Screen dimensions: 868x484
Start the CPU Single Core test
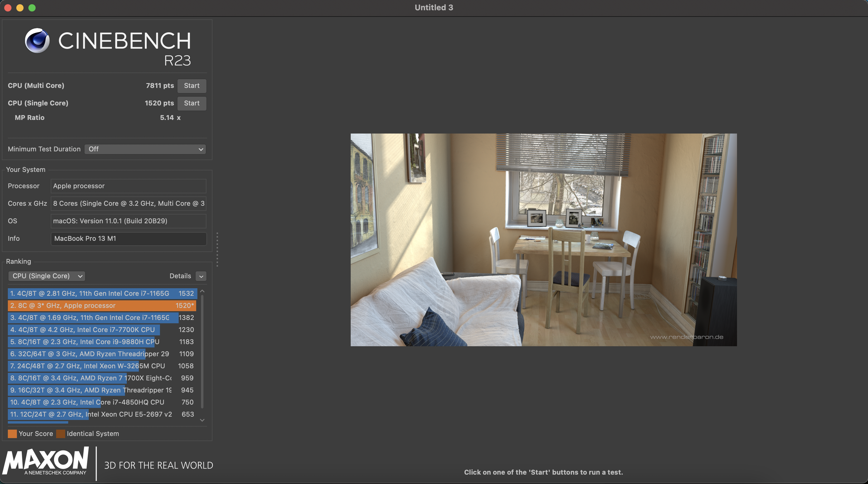[191, 103]
